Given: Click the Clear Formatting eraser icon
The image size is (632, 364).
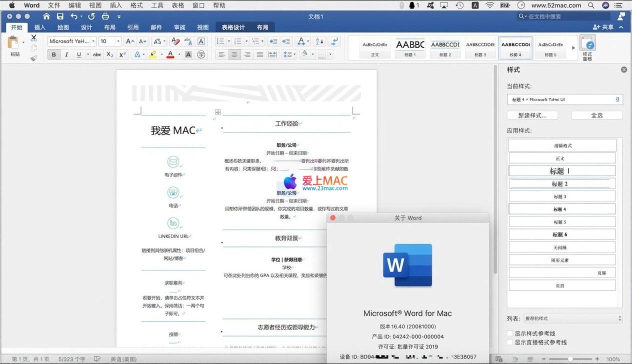Looking at the screenshot, I should (175, 41).
